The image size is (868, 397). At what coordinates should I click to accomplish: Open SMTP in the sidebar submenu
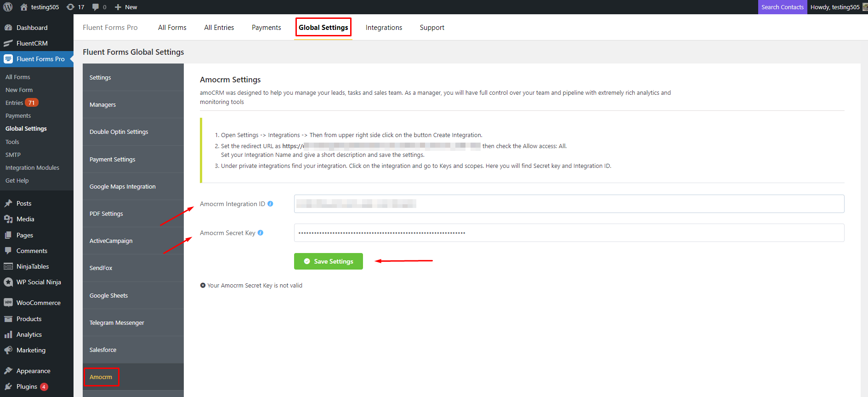pos(13,155)
